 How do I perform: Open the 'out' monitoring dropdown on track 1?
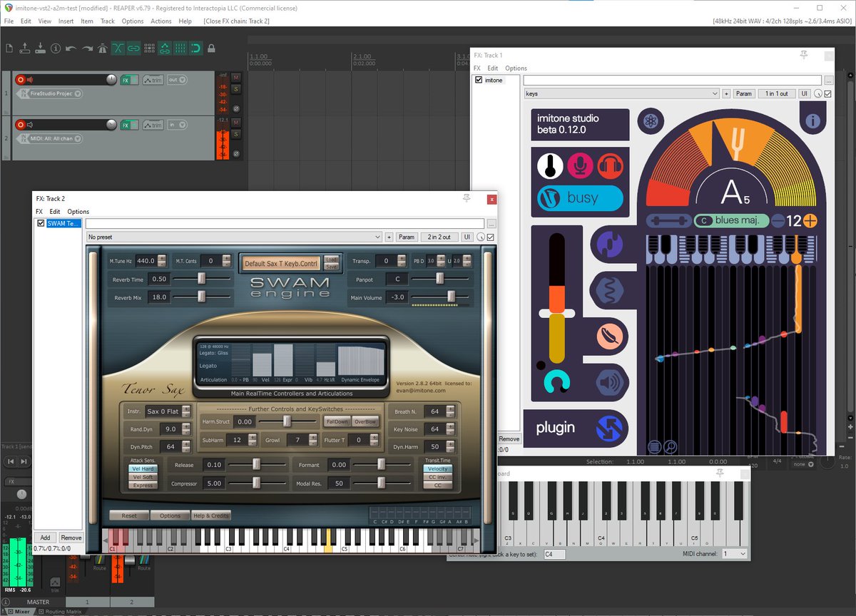click(177, 80)
